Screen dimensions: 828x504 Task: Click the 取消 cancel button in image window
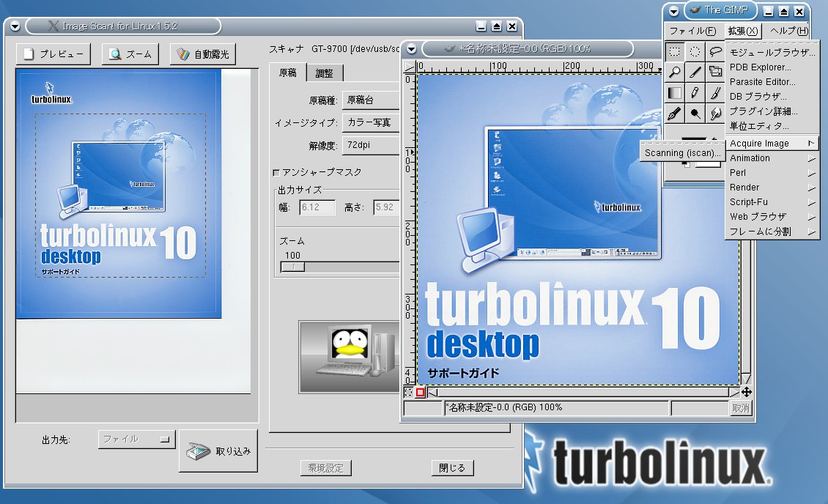click(740, 408)
